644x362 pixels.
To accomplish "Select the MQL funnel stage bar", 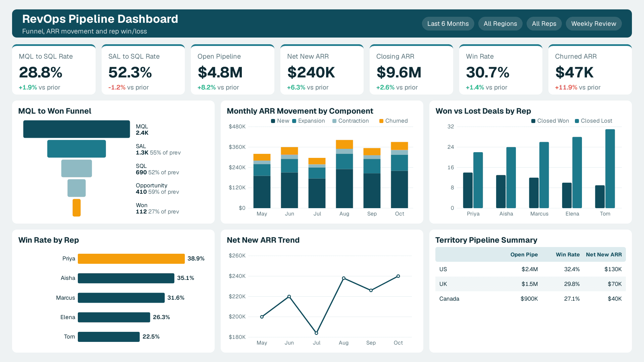I will [76, 129].
